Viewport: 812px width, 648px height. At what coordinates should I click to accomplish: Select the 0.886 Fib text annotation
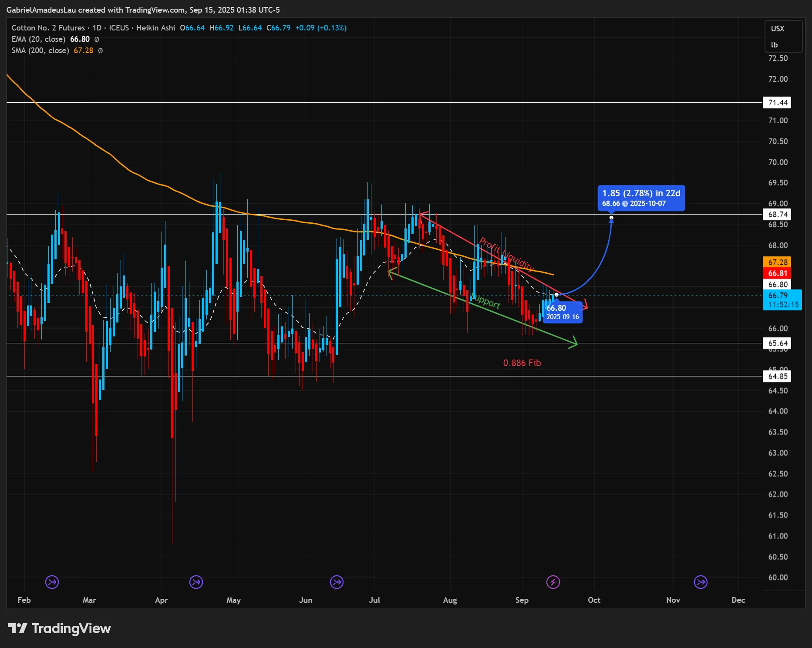[x=522, y=363]
